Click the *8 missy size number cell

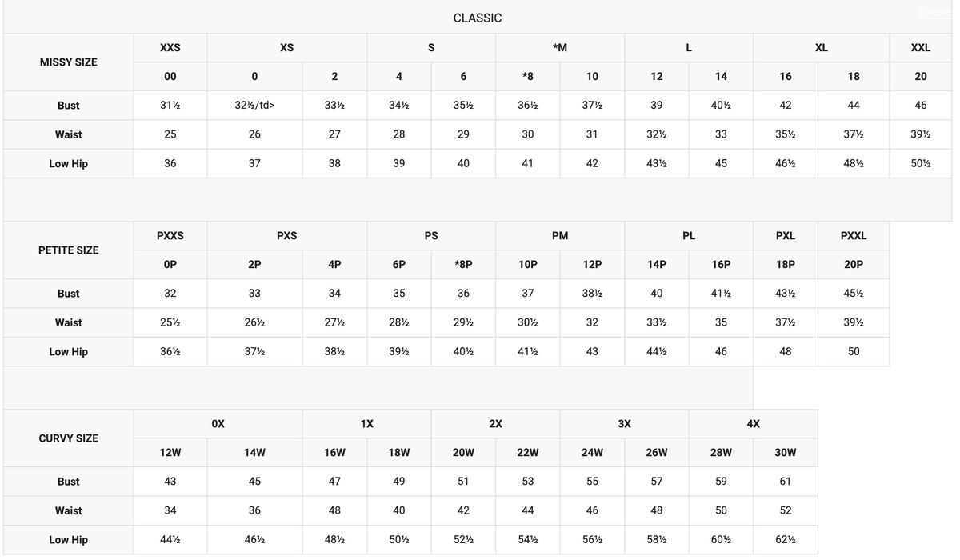528,76
